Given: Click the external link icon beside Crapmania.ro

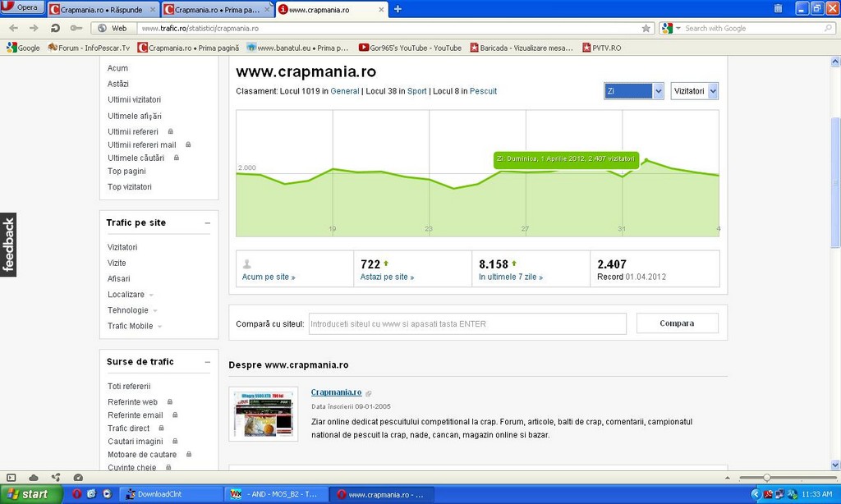Looking at the screenshot, I should coord(369,393).
